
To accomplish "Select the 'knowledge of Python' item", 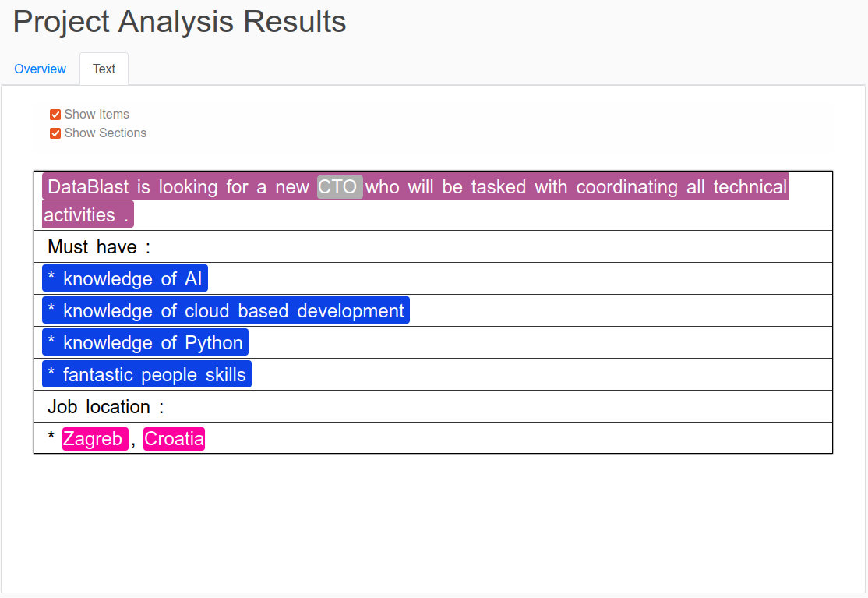I will click(145, 343).
